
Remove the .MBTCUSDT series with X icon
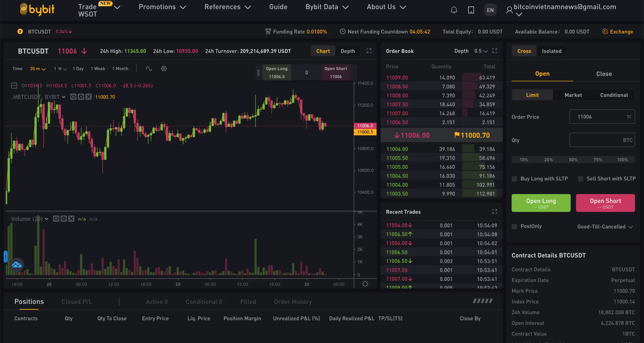click(89, 97)
